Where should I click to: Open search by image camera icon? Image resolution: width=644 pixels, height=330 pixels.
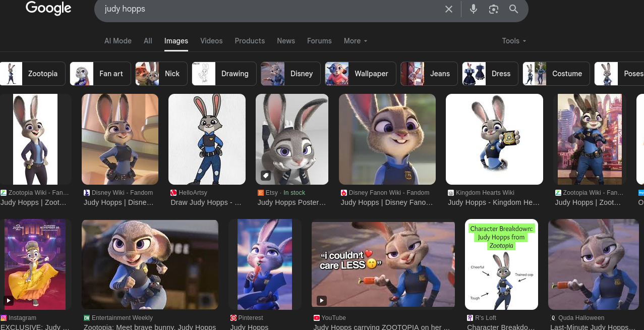[493, 9]
